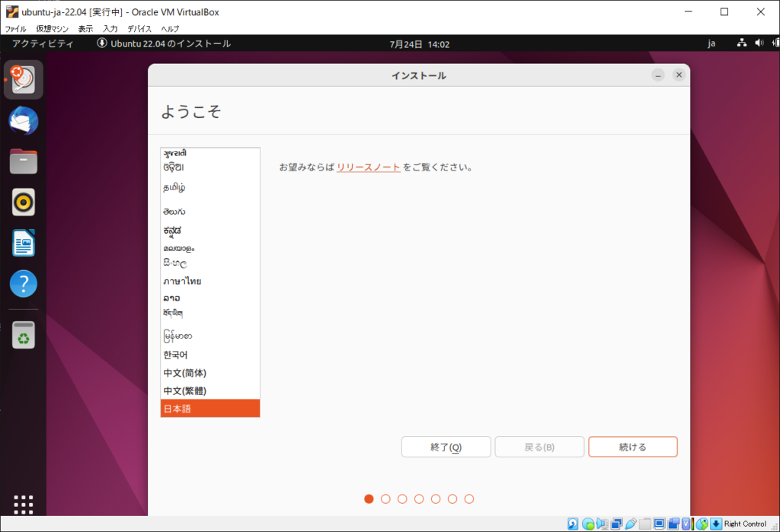This screenshot has height=532, width=780.
Task: Open LibreOffice Writer from the dock
Action: 24,243
